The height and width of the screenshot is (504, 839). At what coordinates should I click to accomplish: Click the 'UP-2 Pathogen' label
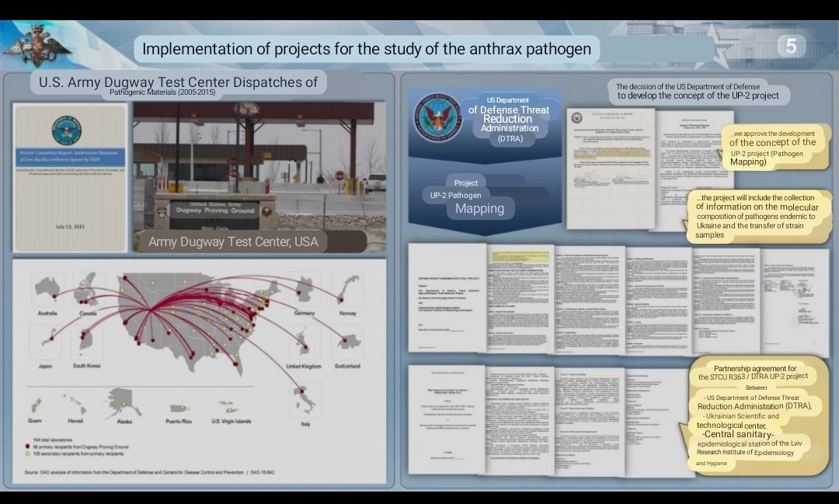456,195
